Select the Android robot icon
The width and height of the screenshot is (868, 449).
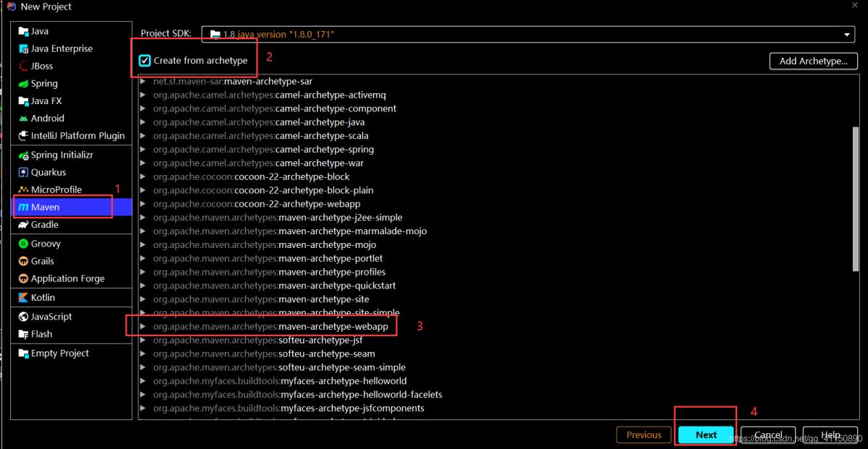[x=23, y=118]
